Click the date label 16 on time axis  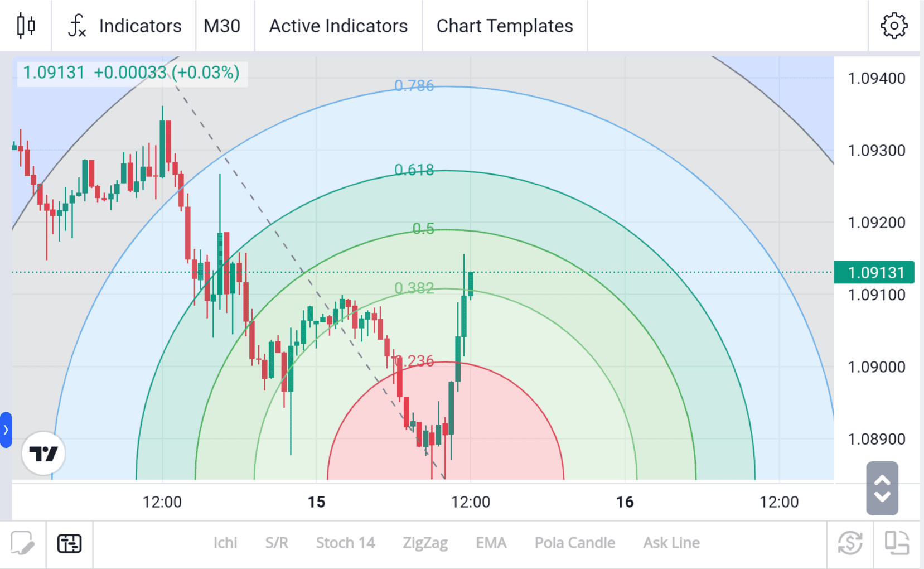tap(625, 502)
